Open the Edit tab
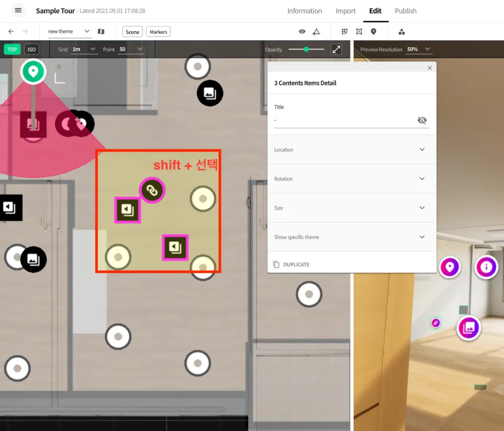Image resolution: width=504 pixels, height=431 pixels. click(x=375, y=11)
